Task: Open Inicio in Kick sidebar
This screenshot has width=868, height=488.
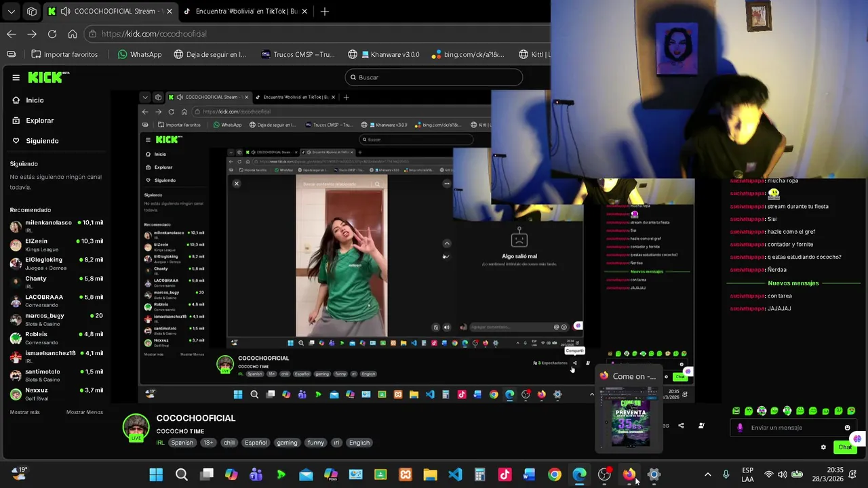Action: pyautogui.click(x=35, y=100)
